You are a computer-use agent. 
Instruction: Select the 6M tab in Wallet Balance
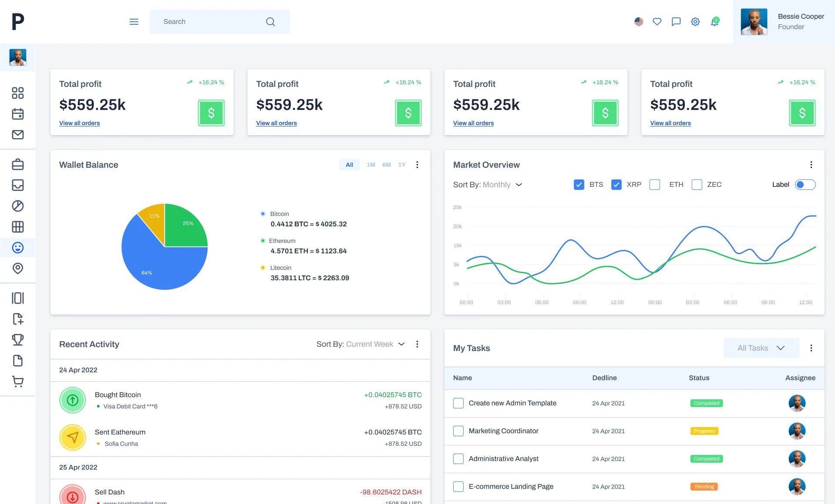pos(386,165)
